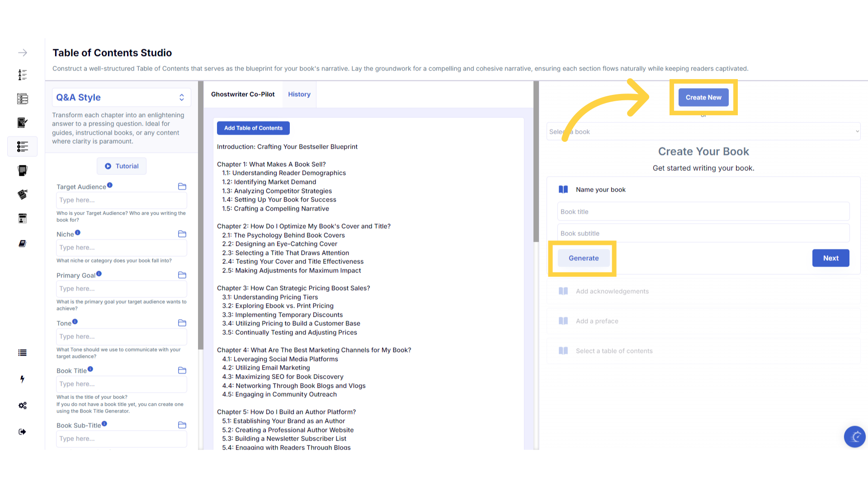
Task: Expand Add acknowledgements section
Action: tap(612, 291)
